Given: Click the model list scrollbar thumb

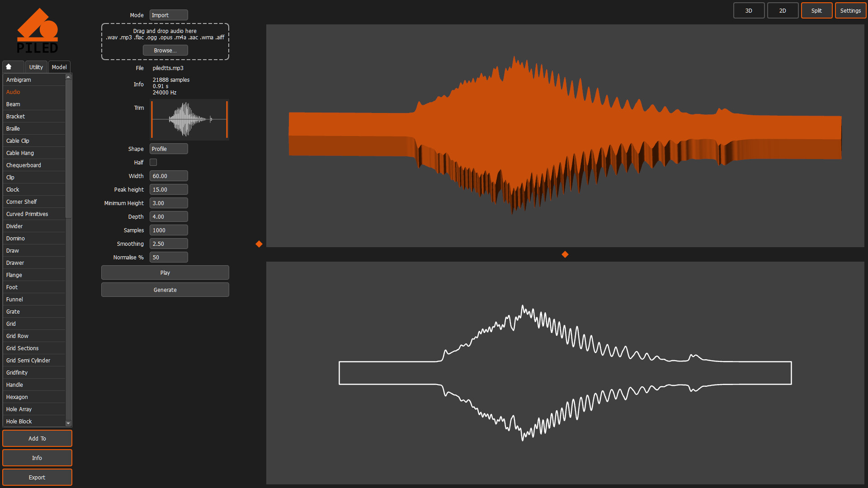Looking at the screenshot, I should coord(68,149).
